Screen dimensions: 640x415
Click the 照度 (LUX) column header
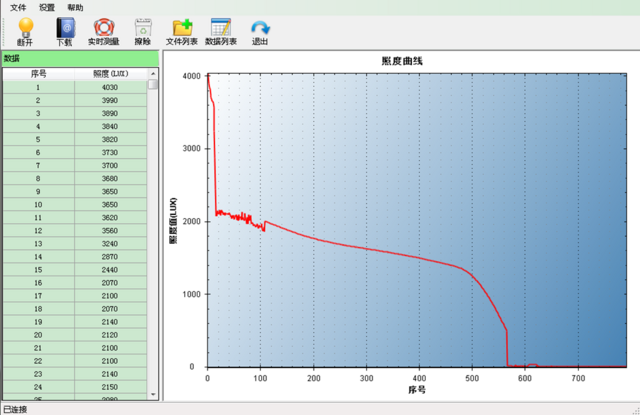pos(111,74)
